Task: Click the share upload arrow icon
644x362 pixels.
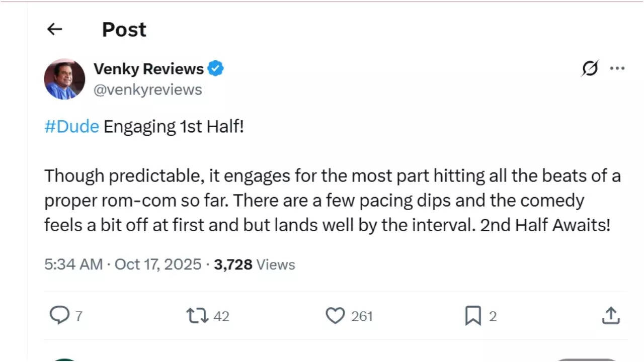Action: point(610,316)
